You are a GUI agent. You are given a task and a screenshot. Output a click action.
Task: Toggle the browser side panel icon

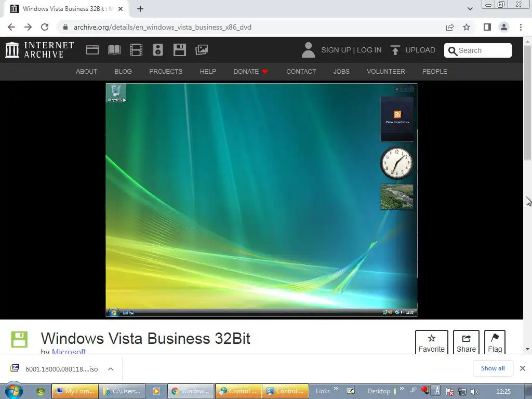[487, 27]
